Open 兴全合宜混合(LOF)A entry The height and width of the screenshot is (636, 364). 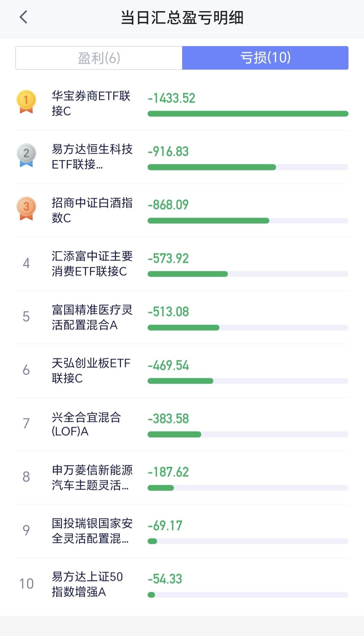tap(182, 424)
